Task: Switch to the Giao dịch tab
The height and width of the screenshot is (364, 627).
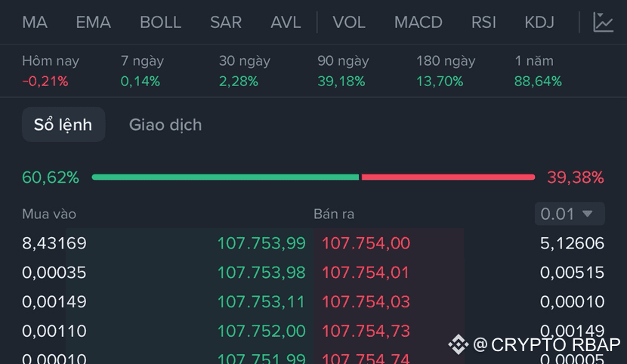Action: point(165,125)
